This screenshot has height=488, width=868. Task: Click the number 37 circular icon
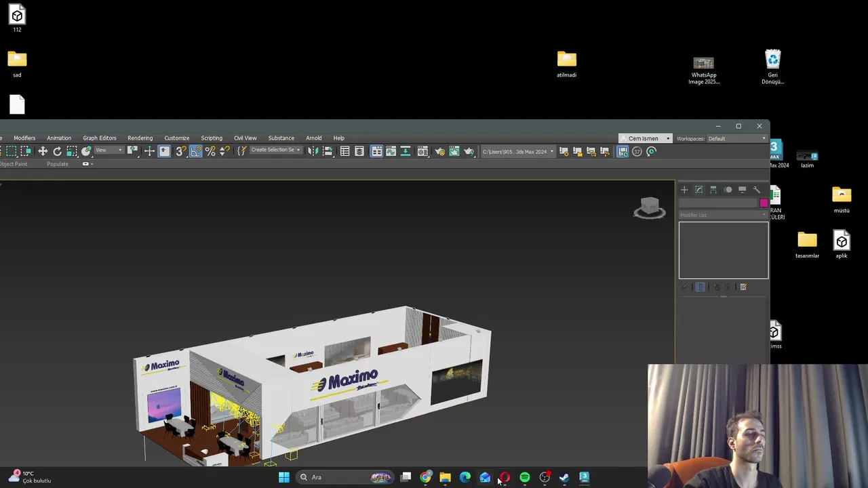pyautogui.click(x=637, y=151)
